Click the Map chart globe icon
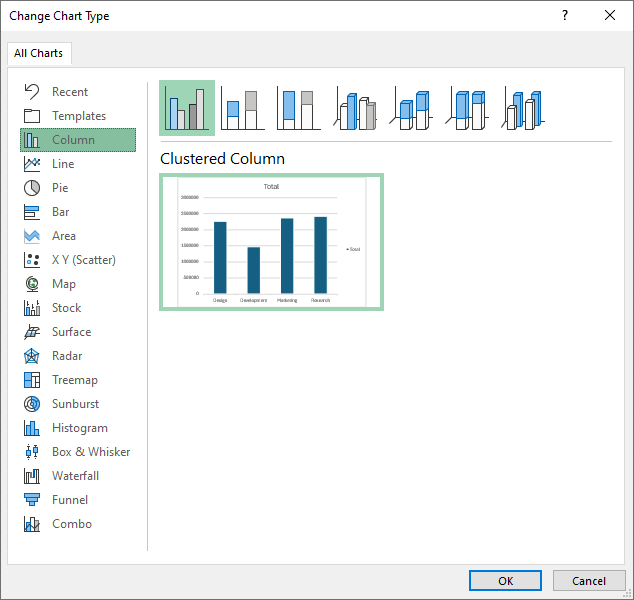The height and width of the screenshot is (600, 634). tap(32, 284)
